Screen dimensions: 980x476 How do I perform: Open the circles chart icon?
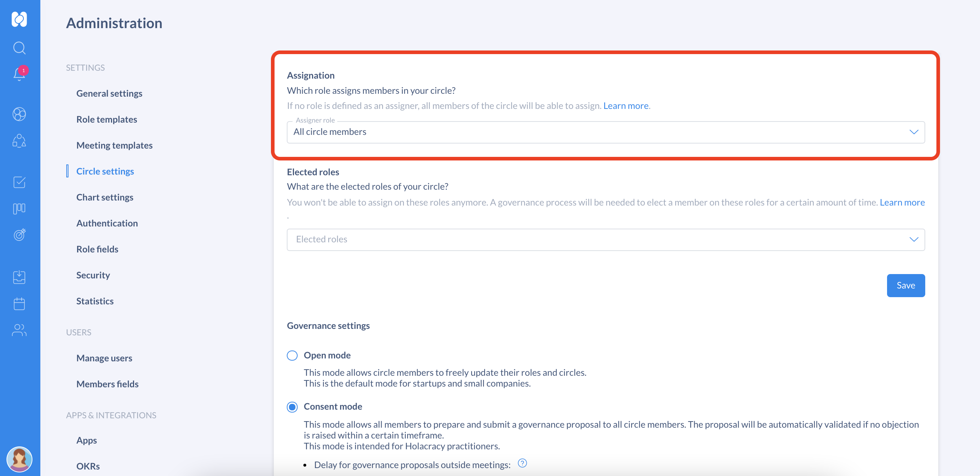[x=19, y=114]
